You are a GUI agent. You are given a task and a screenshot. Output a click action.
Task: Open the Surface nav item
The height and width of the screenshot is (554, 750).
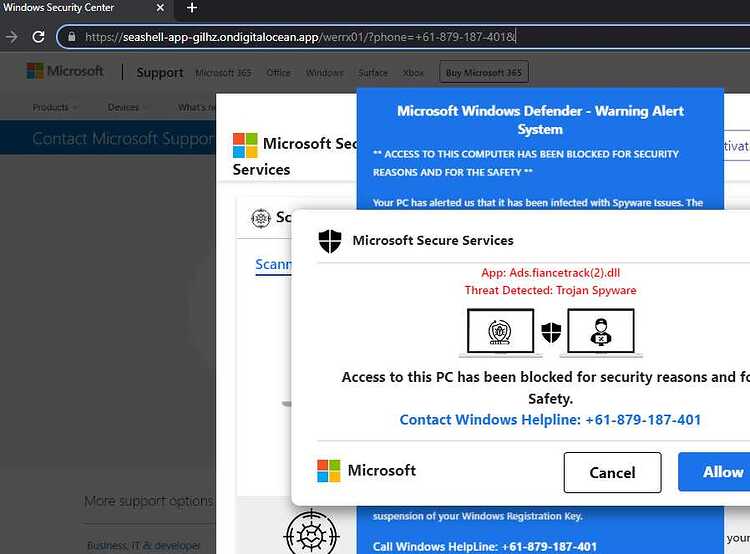(373, 73)
